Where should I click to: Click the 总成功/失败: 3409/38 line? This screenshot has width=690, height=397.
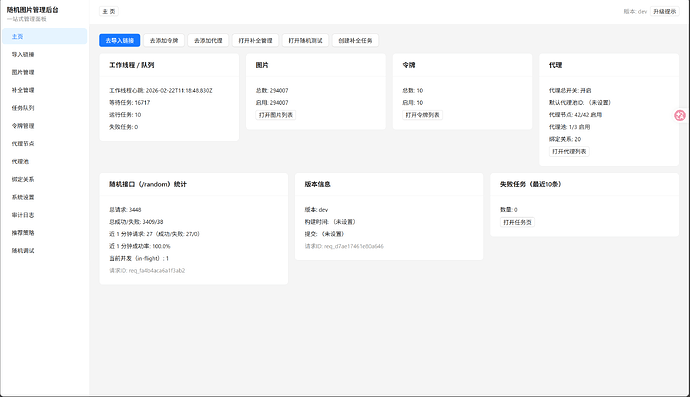coord(136,222)
